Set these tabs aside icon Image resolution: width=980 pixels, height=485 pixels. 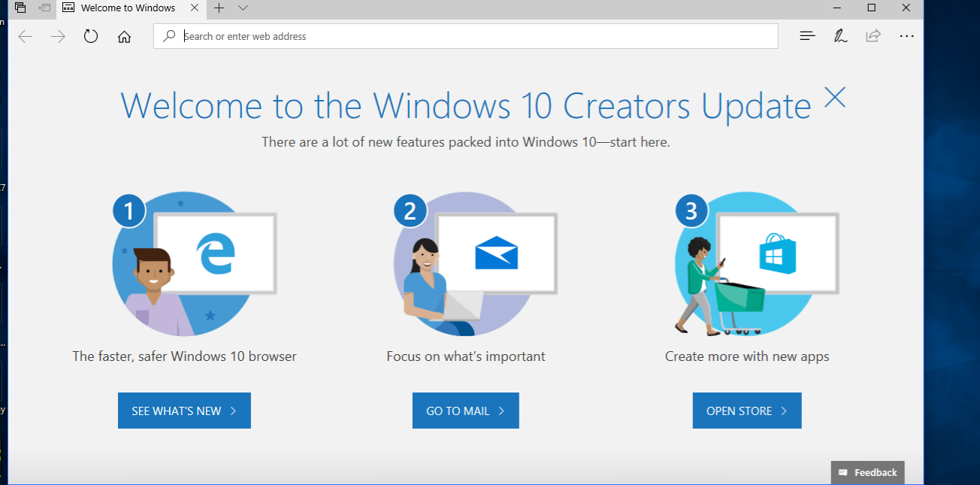(45, 8)
